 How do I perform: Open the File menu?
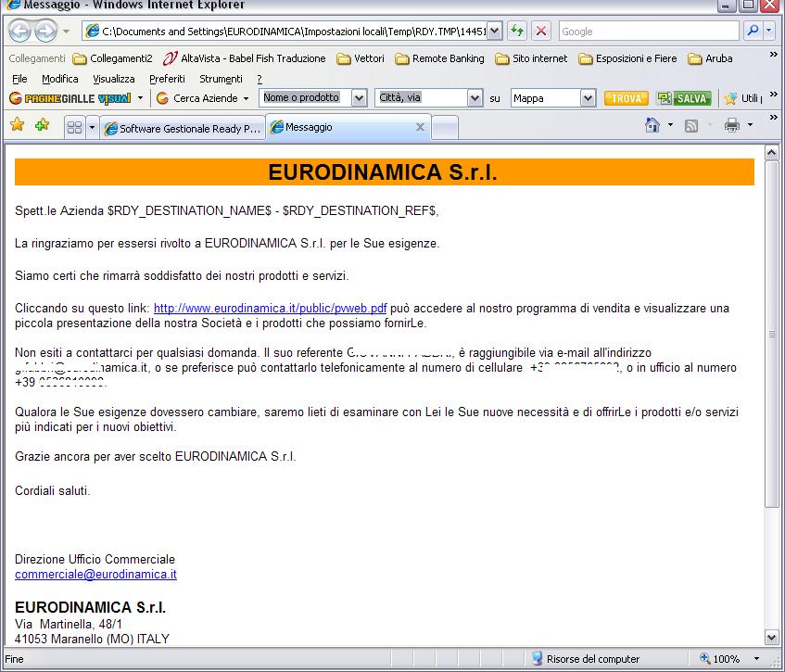pyautogui.click(x=19, y=79)
